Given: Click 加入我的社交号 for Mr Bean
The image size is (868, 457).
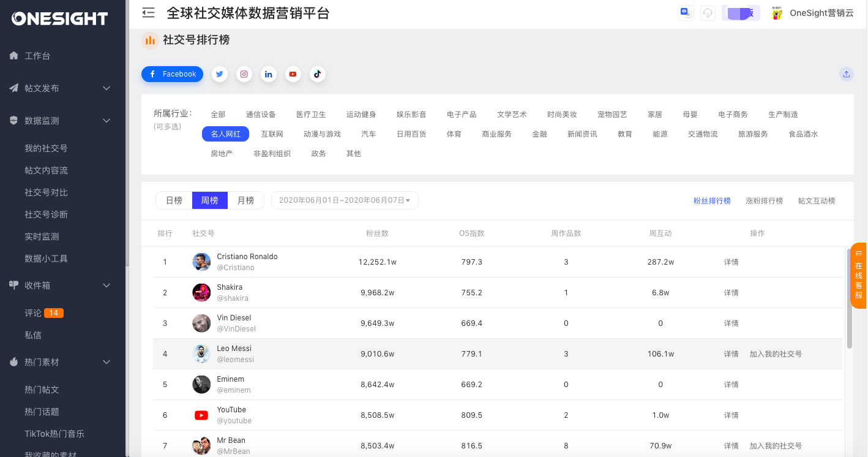Looking at the screenshot, I should (x=776, y=446).
